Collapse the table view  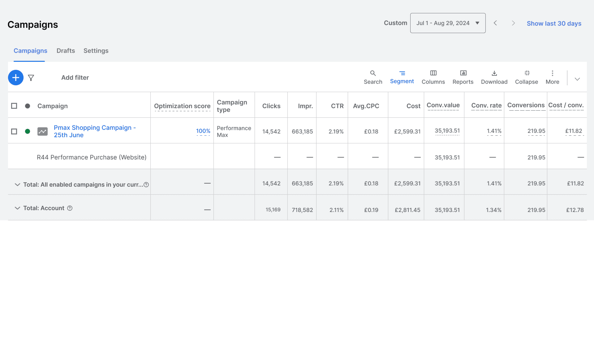pyautogui.click(x=527, y=77)
